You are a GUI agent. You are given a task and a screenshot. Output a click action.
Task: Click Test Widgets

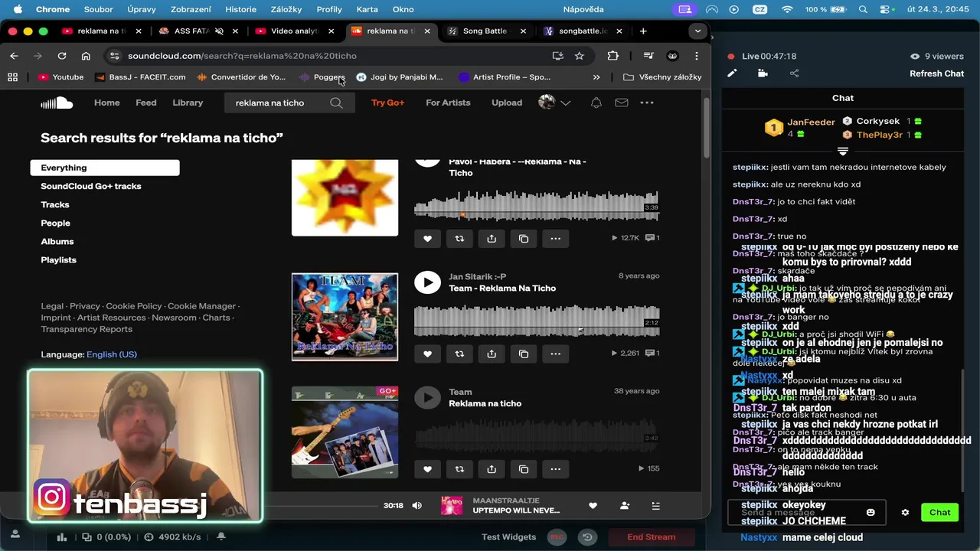click(x=508, y=537)
